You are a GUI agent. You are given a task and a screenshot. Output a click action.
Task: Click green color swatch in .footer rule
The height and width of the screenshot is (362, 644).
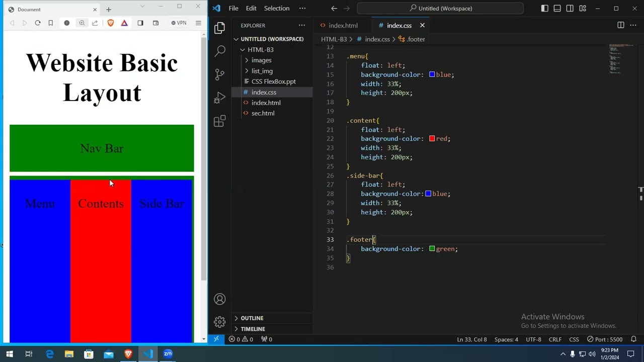click(432, 249)
